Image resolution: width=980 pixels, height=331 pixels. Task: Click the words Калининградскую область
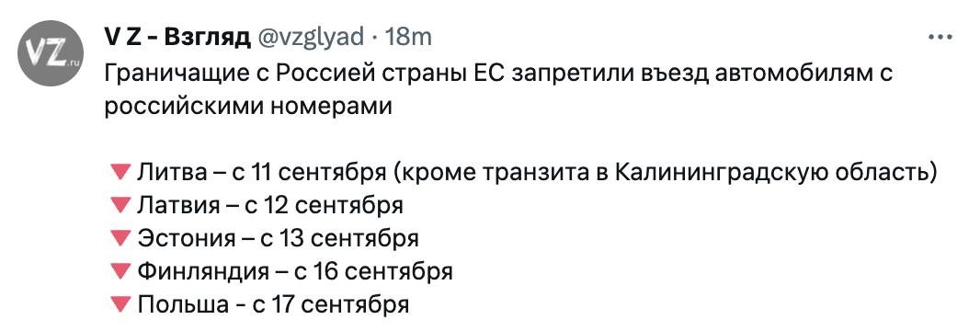tap(771, 172)
